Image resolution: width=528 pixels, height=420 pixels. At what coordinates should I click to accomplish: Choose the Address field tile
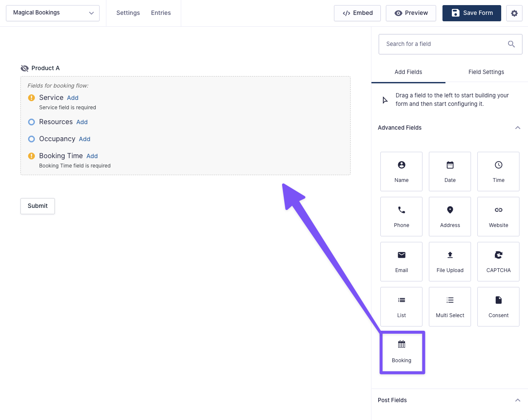450,216
